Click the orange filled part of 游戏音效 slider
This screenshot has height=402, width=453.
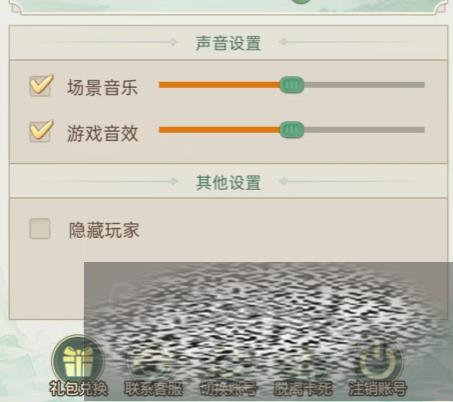[219, 130]
